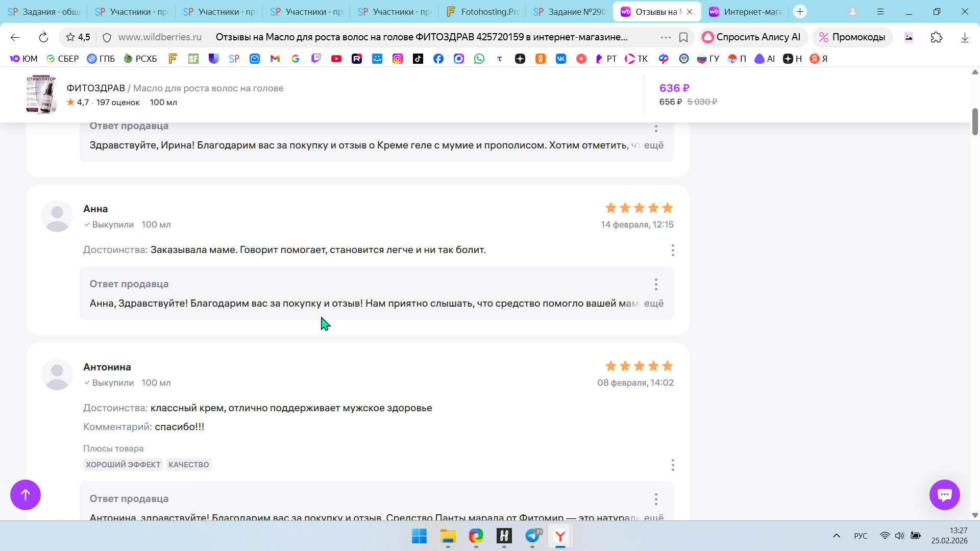Screen dimensions: 980x551
Task: Open options menu of seller reply to Anna
Action: pos(656,284)
